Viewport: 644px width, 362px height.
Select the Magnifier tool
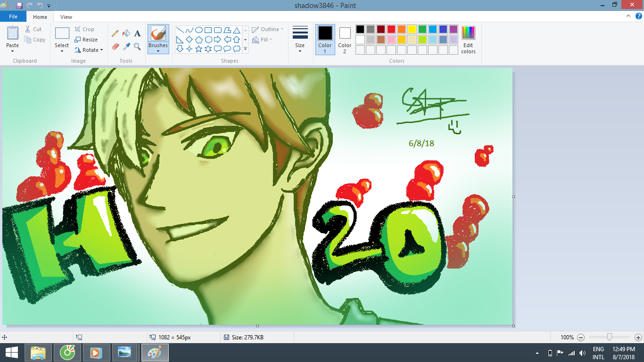click(137, 46)
